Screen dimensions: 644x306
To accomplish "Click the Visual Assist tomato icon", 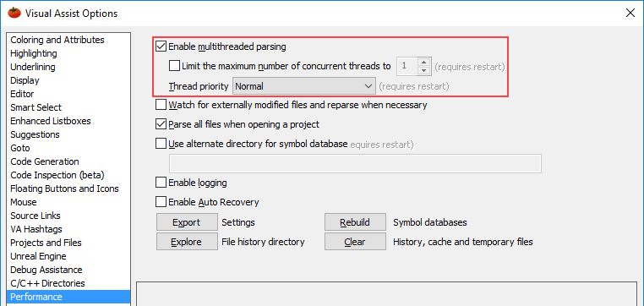I will click(x=14, y=14).
